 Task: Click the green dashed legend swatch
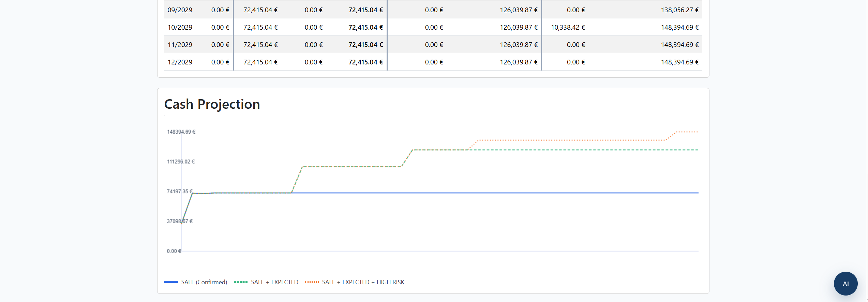(x=241, y=282)
